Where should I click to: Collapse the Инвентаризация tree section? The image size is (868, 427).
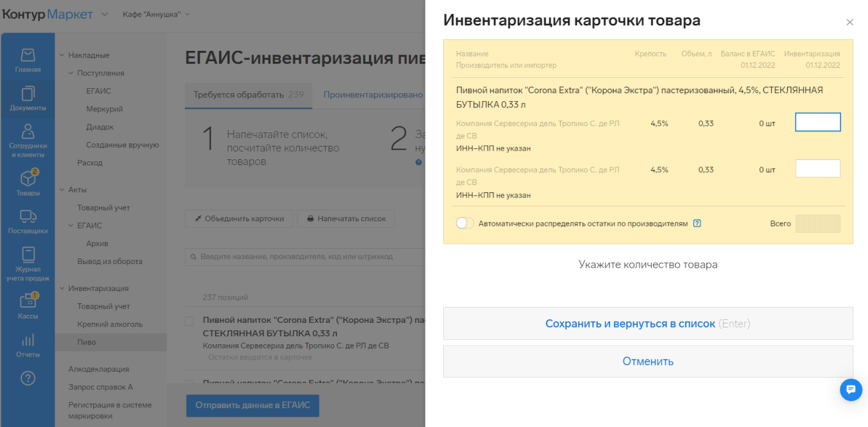click(62, 289)
